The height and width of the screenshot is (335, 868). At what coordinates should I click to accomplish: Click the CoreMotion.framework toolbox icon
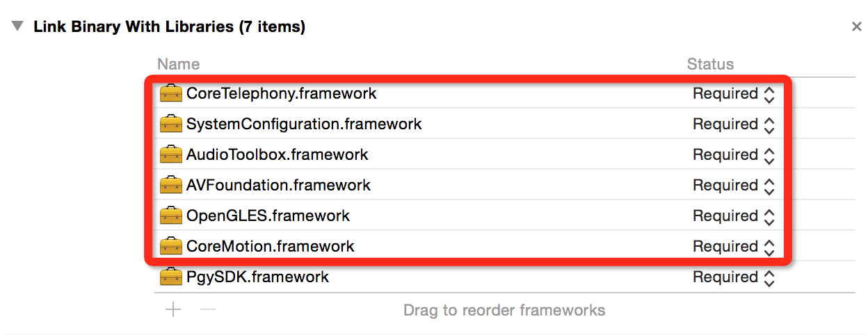click(x=170, y=246)
